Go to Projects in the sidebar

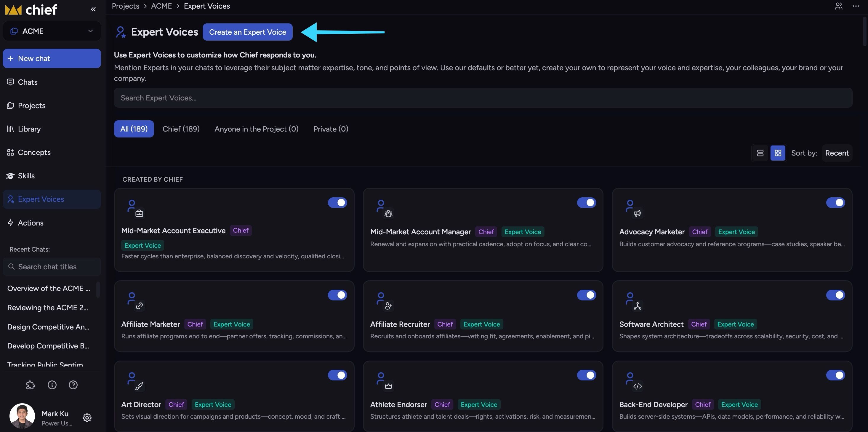point(52,105)
